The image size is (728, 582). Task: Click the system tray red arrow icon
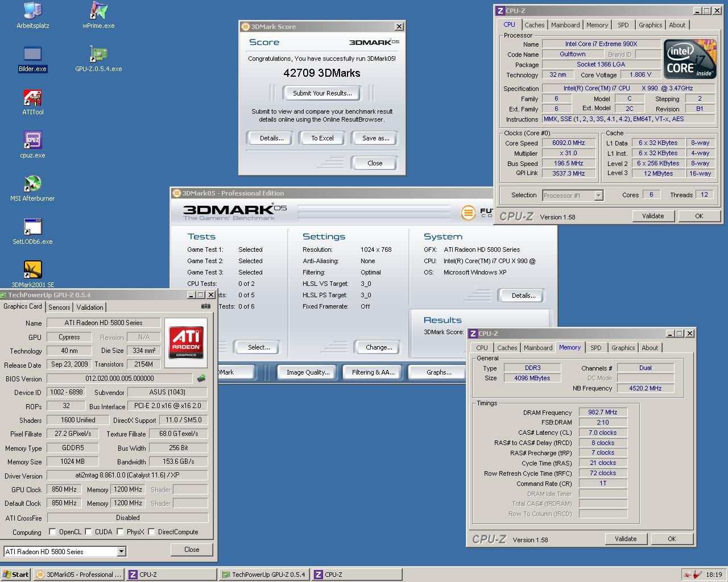(x=696, y=574)
